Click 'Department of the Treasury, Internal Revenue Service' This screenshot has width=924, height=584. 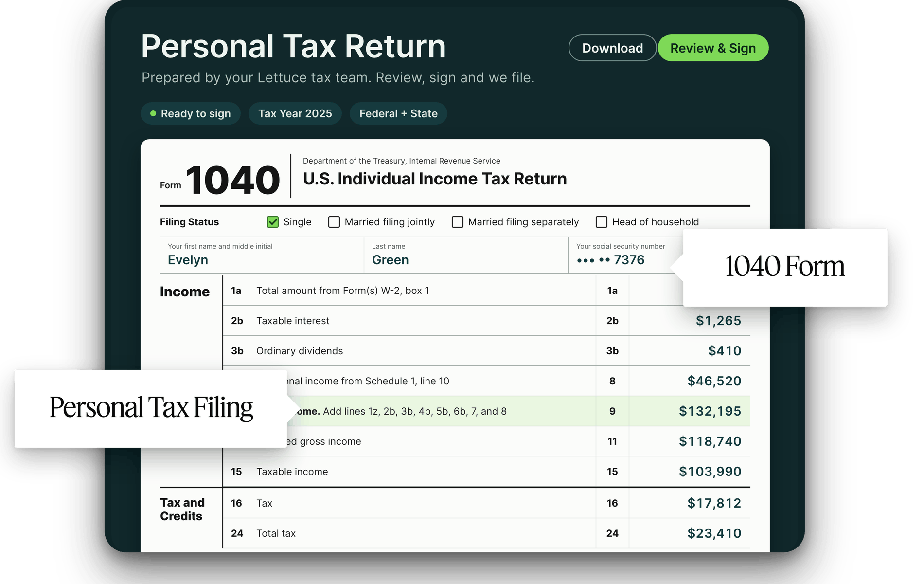(402, 161)
